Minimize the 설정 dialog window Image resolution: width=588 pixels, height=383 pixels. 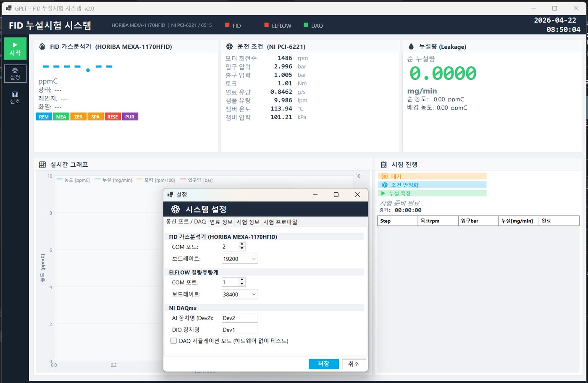[x=315, y=194]
